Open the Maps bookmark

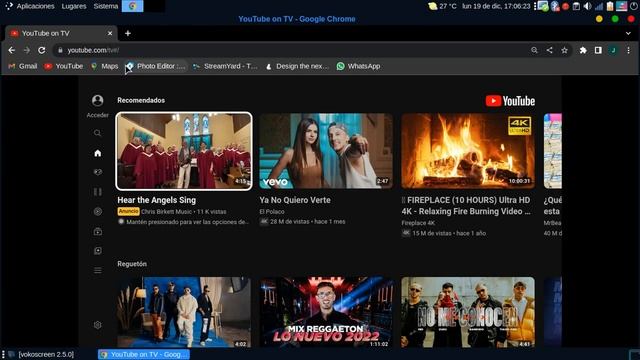[x=104, y=66]
